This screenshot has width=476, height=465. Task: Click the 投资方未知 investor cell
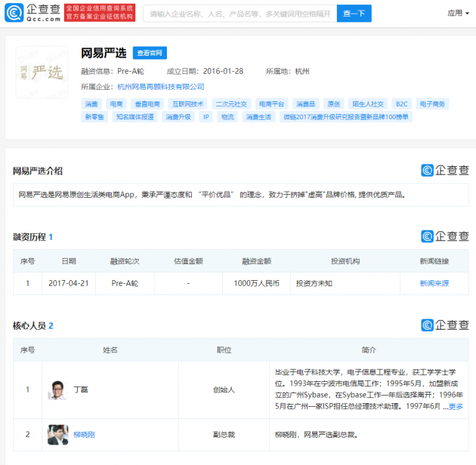pyautogui.click(x=345, y=283)
